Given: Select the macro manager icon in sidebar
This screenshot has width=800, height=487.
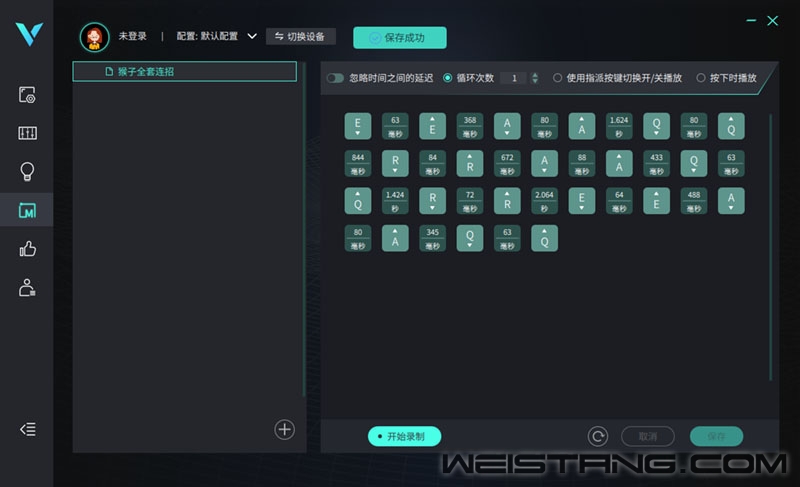Looking at the screenshot, I should tap(28, 210).
